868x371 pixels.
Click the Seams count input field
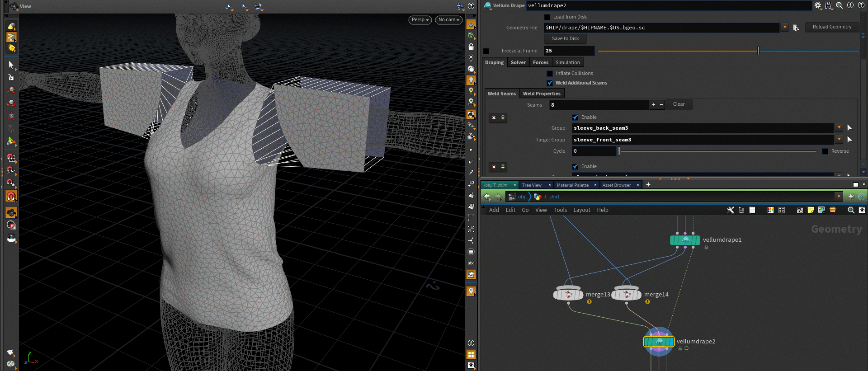[x=599, y=105]
